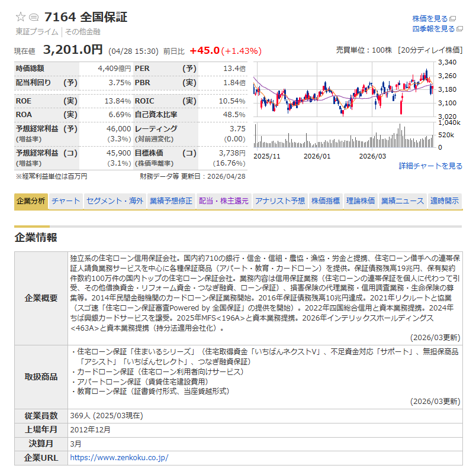Select the 企業分析 tab
476x472 pixels.
31,201
